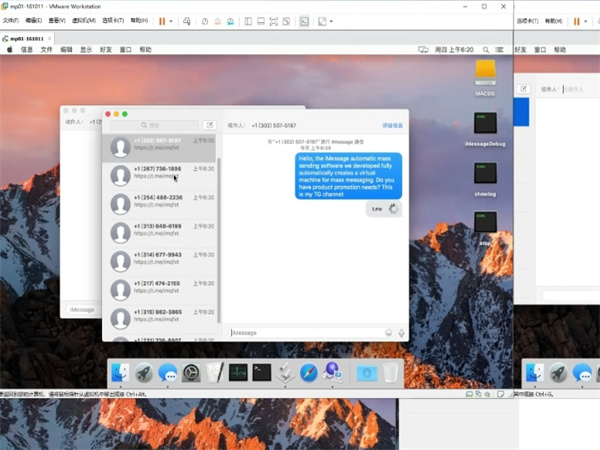Open the emoji picker in message field
The width and height of the screenshot is (600, 450).
pyautogui.click(x=388, y=332)
